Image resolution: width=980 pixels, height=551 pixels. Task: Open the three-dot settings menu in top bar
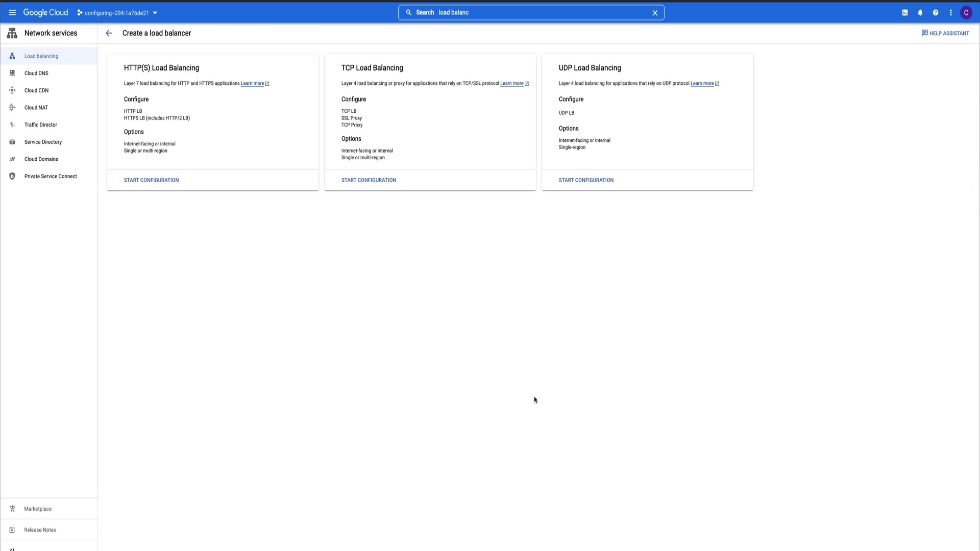[951, 13]
